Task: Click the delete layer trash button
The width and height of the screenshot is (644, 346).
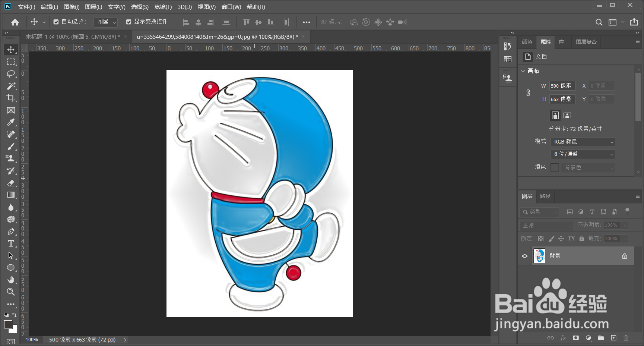Action: pyautogui.click(x=626, y=338)
